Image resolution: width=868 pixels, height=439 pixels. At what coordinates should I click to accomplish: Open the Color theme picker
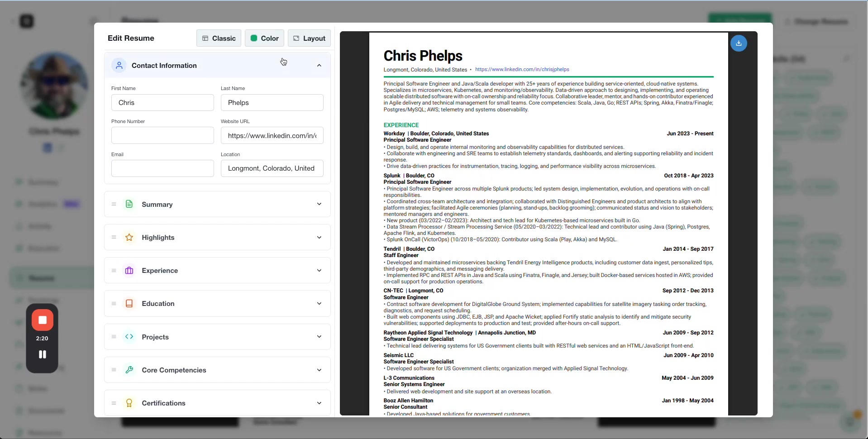264,38
